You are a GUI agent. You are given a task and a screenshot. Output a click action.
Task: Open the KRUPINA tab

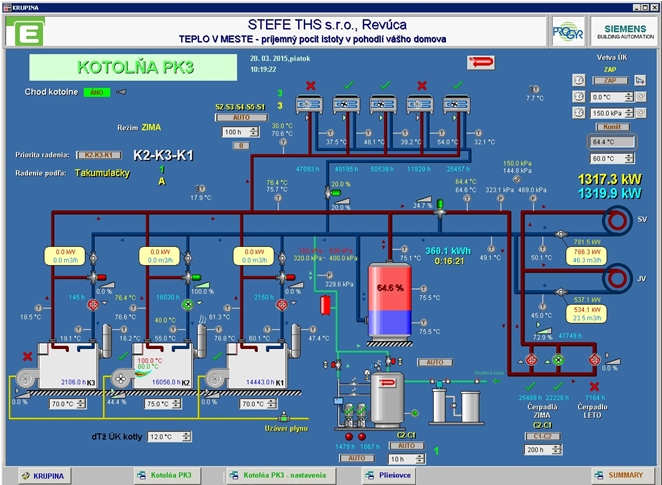[x=44, y=476]
